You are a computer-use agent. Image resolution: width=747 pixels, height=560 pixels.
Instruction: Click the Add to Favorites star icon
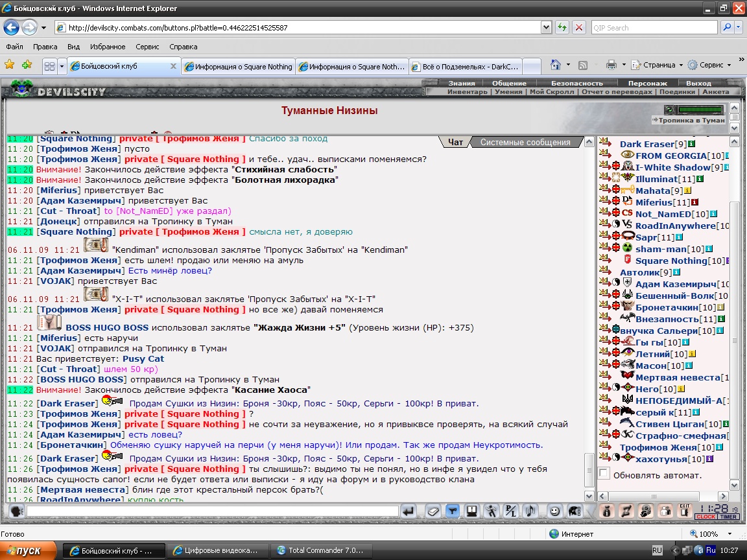(x=27, y=65)
